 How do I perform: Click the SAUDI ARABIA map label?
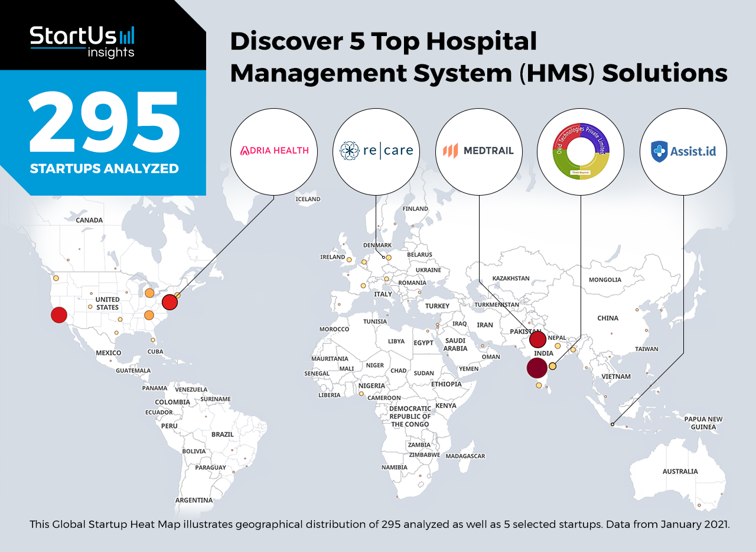455,345
